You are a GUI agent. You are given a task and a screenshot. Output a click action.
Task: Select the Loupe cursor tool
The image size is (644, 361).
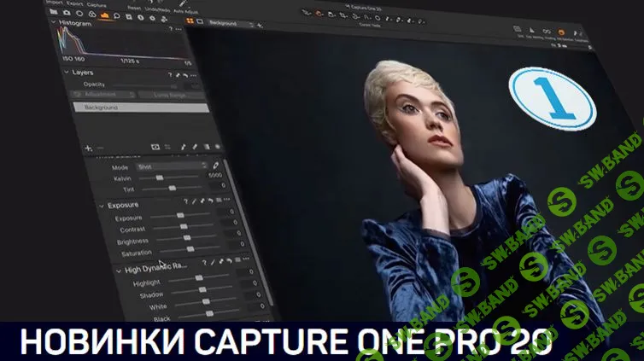tap(331, 15)
